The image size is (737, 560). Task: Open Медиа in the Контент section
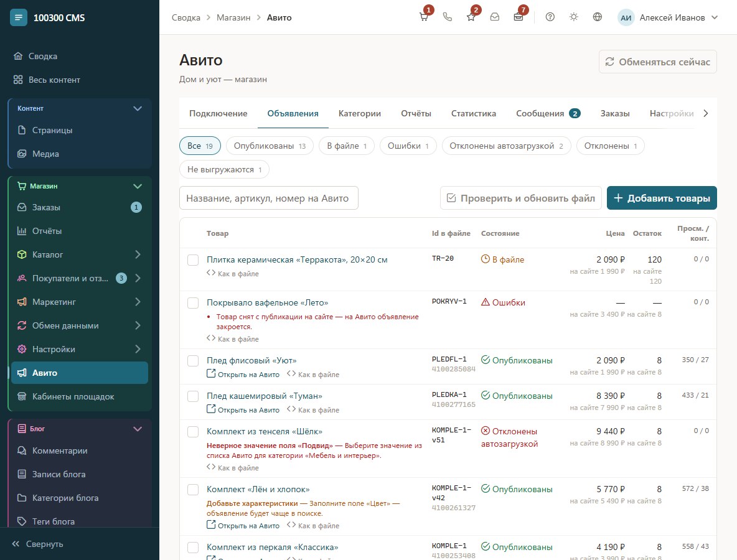coord(80,154)
